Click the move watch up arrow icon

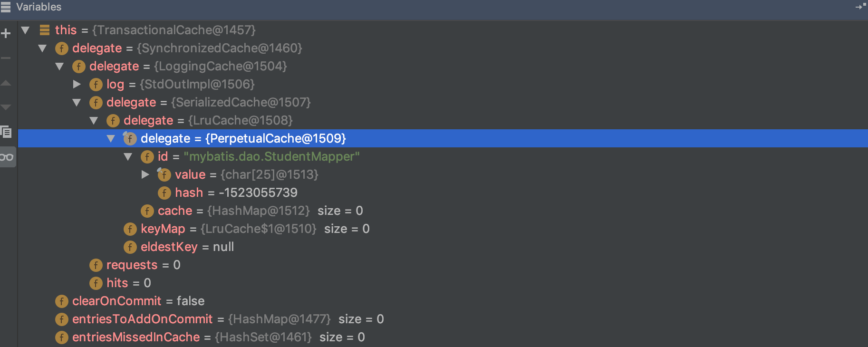(6, 83)
